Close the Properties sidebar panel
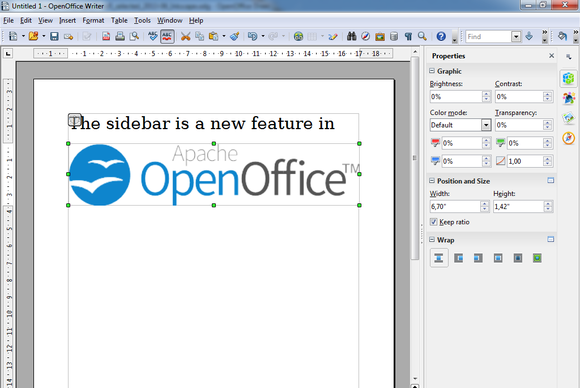Screen dimensions: 580x388 (x=552, y=55)
